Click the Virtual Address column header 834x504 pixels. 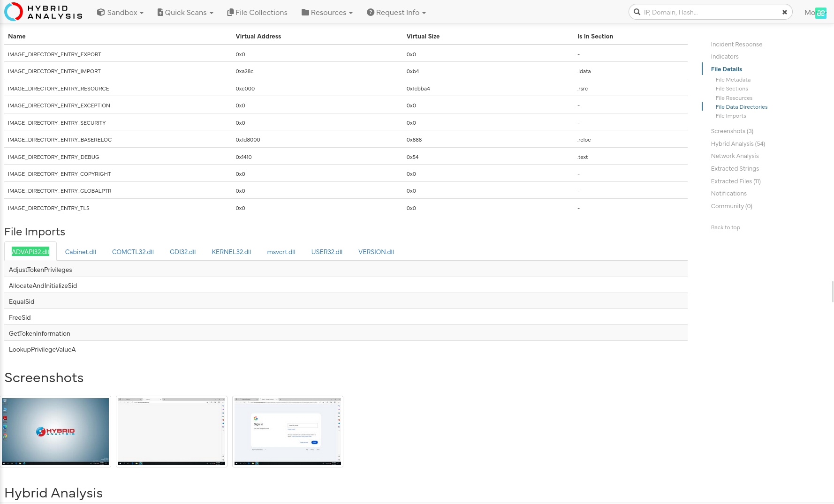pos(258,37)
